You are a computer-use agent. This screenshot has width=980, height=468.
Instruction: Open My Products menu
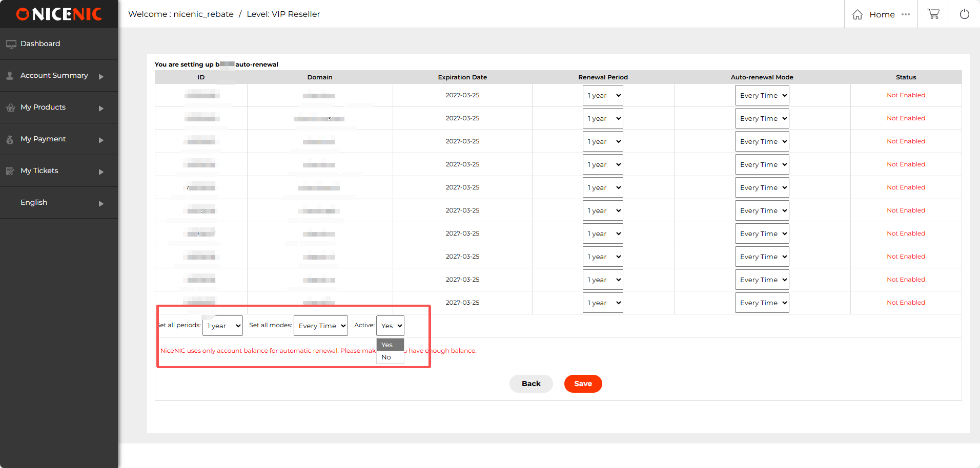coord(59,108)
